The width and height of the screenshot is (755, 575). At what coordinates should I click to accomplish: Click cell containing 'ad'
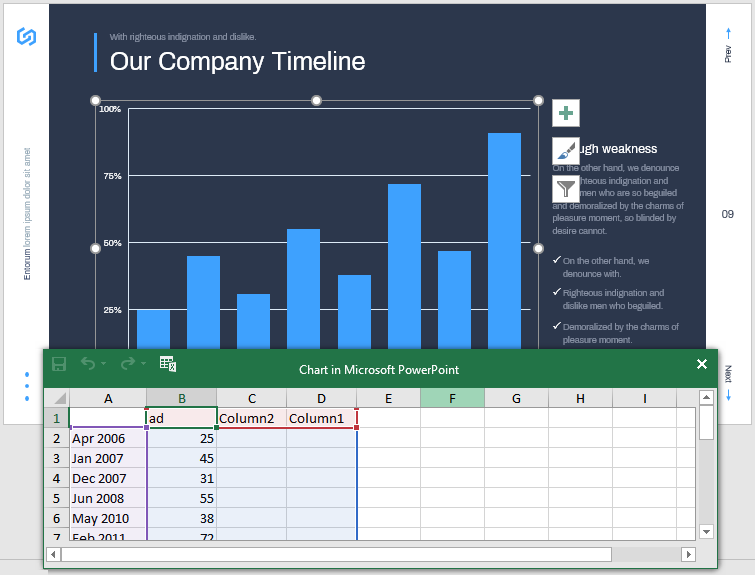click(182, 418)
